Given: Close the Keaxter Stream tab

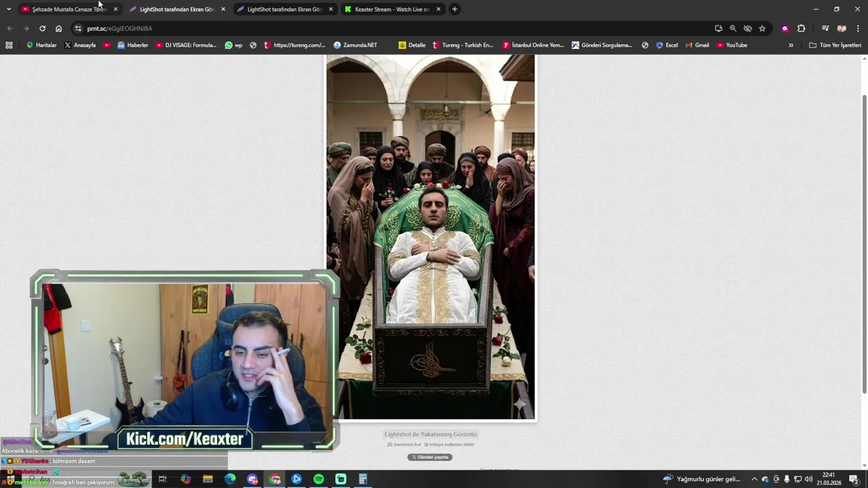Looking at the screenshot, I should pos(438,9).
